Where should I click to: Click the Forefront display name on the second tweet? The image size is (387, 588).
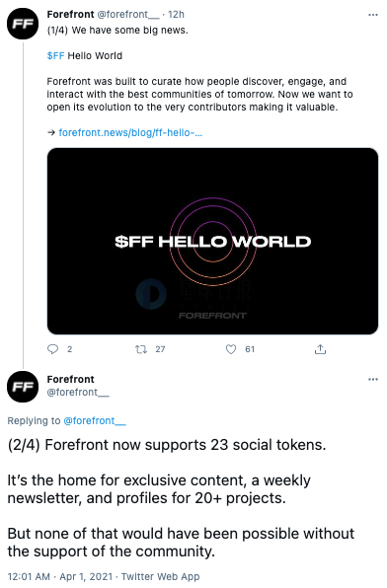[70, 379]
